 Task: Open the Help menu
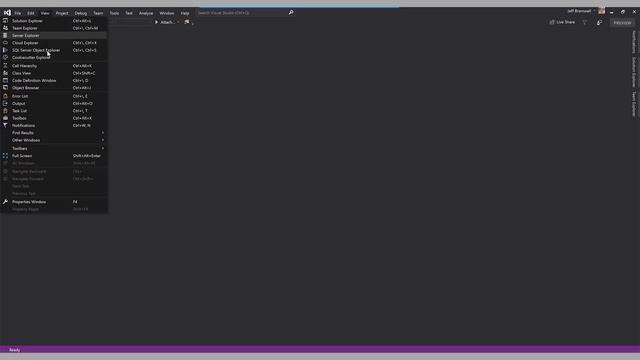point(185,13)
